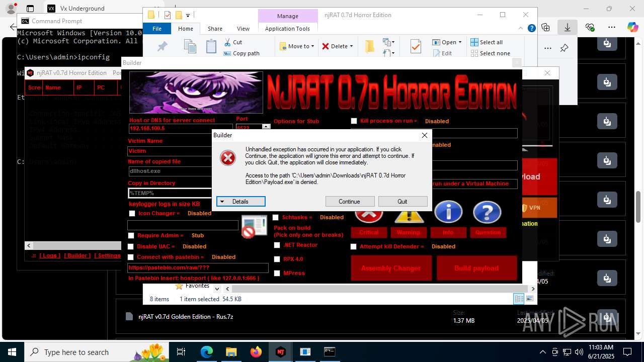Click the yellow Warning triangle icon
The width and height of the screenshot is (644, 362).
click(x=409, y=216)
